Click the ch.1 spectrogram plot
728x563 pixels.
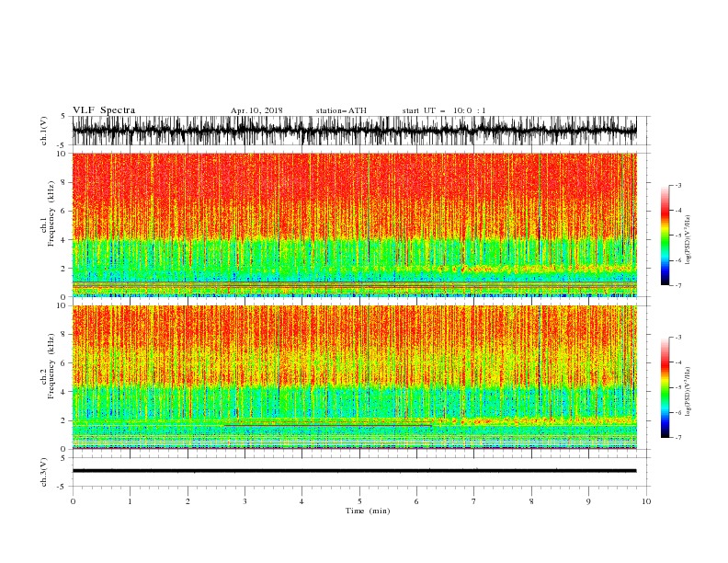click(x=355, y=224)
